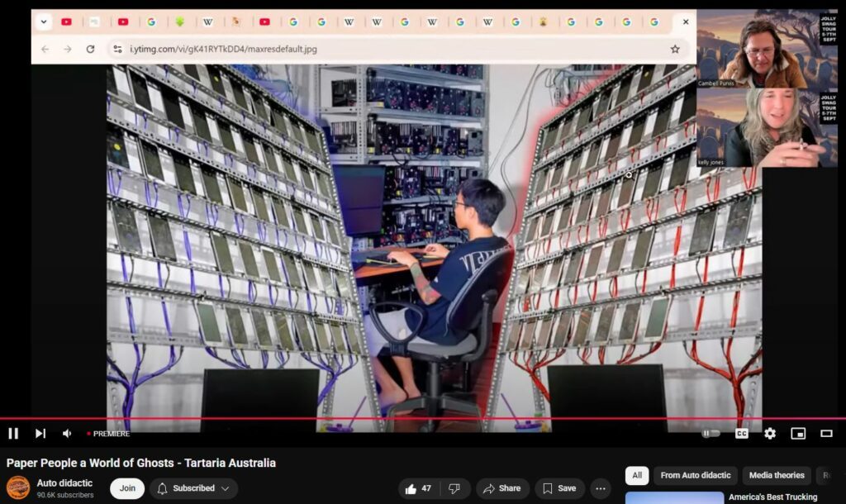846x504 pixels.
Task: Expand the Subscribed notification dropdown
Action: tap(194, 488)
